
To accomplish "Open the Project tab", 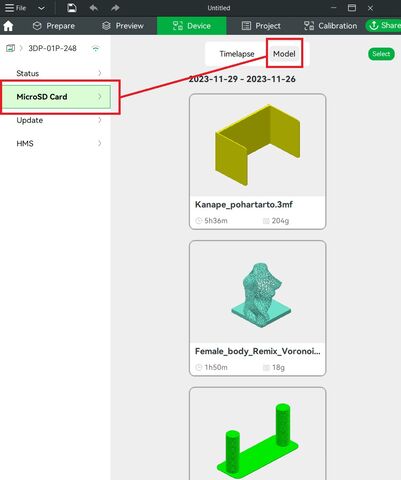I will point(261,26).
